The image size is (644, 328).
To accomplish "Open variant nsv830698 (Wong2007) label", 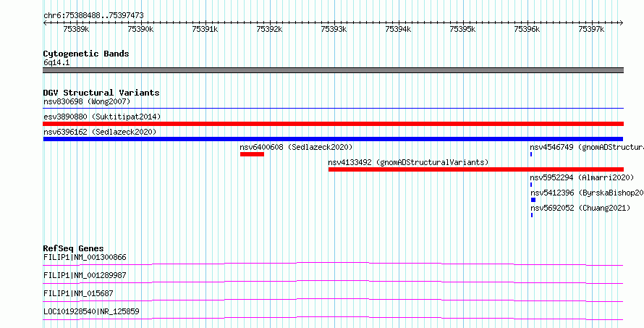I will [87, 101].
